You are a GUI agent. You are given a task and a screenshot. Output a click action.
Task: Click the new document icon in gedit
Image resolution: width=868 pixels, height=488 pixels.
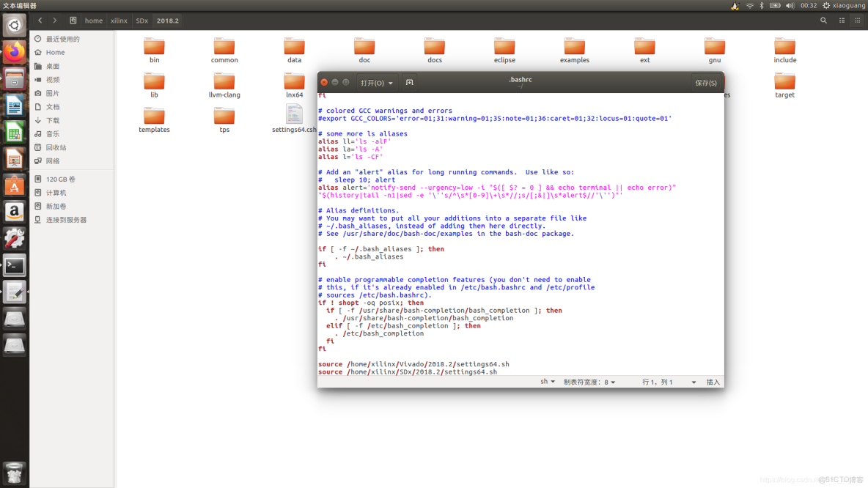(410, 83)
